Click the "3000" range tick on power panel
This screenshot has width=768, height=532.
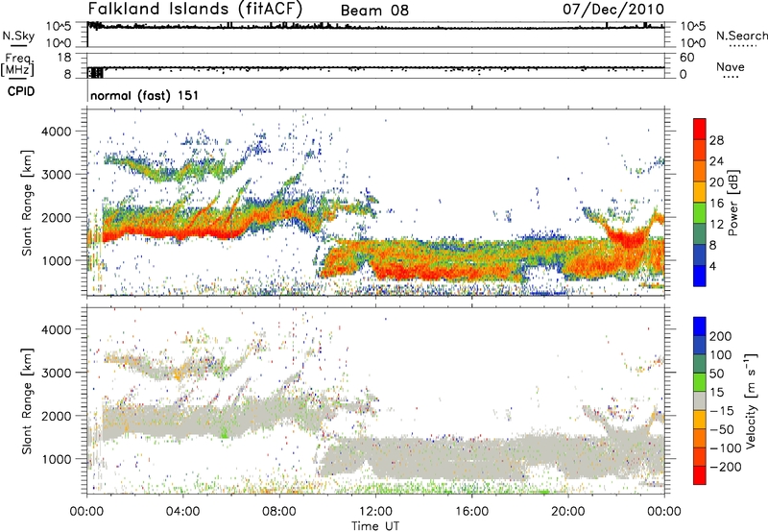(57, 175)
